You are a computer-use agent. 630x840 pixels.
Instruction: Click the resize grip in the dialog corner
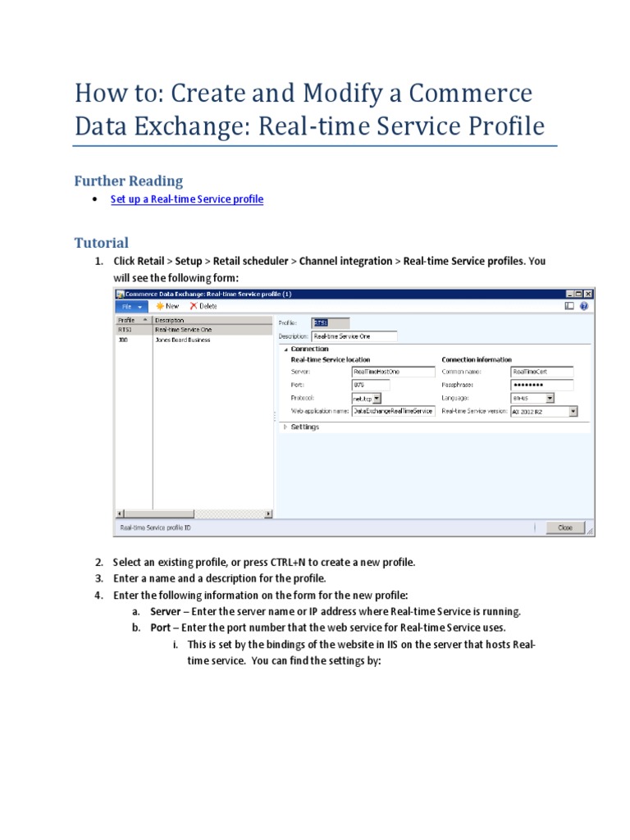(x=590, y=531)
